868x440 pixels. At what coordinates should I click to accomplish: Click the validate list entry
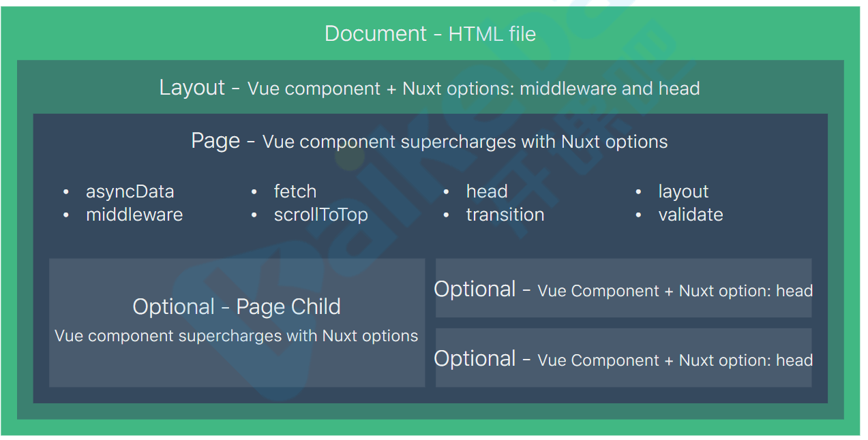click(x=691, y=215)
